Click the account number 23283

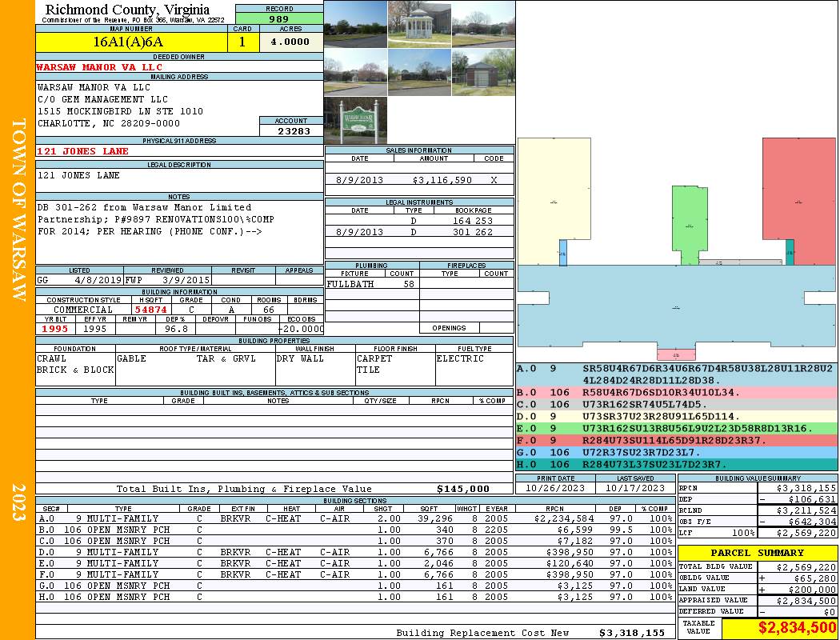click(x=293, y=131)
